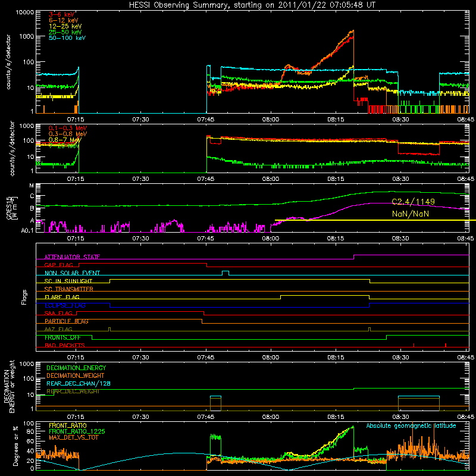This screenshot has width=476, height=476.
Task: Click the SAA_FLAG label
Action: (58, 313)
